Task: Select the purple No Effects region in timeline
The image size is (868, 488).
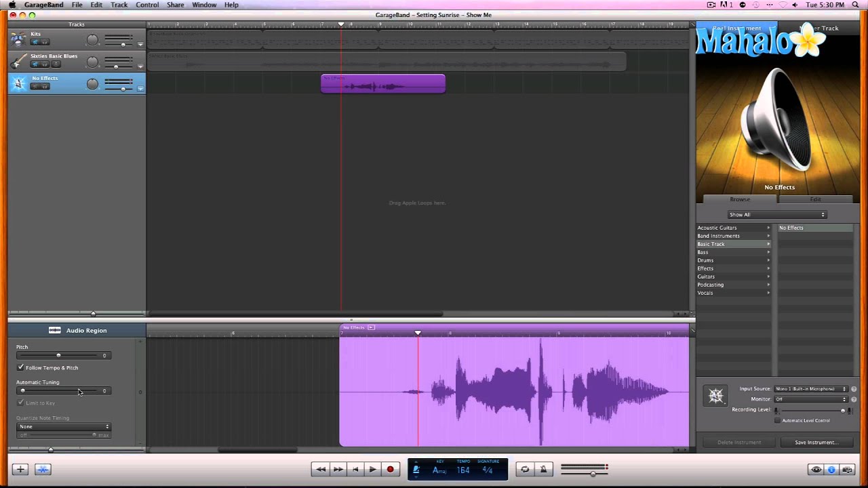Action: (383, 83)
